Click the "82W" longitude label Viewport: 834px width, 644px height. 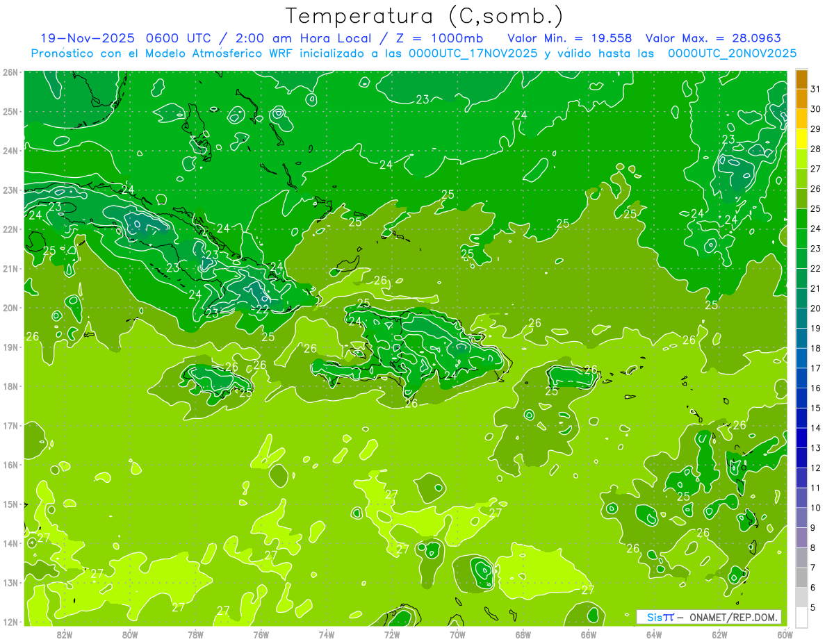click(65, 634)
